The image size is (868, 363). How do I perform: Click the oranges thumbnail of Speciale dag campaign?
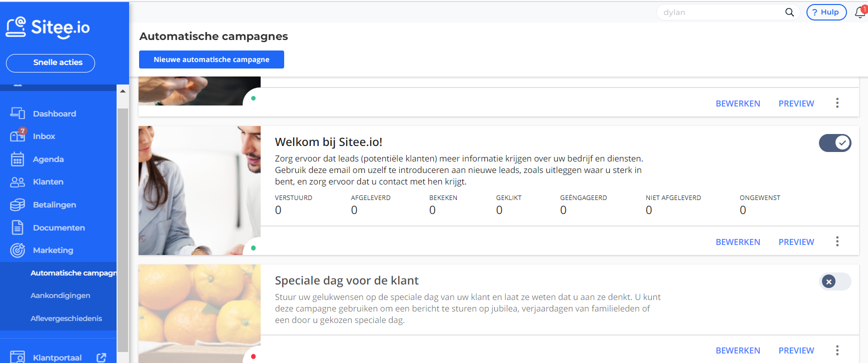(x=200, y=313)
